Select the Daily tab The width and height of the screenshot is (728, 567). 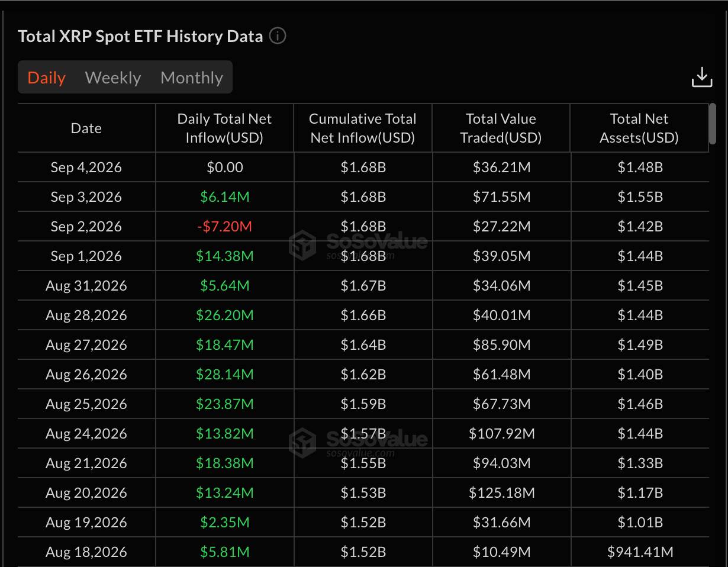pyautogui.click(x=46, y=78)
